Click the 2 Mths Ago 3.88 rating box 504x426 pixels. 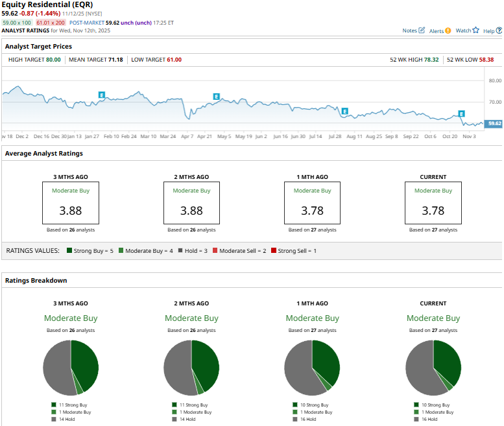click(191, 203)
